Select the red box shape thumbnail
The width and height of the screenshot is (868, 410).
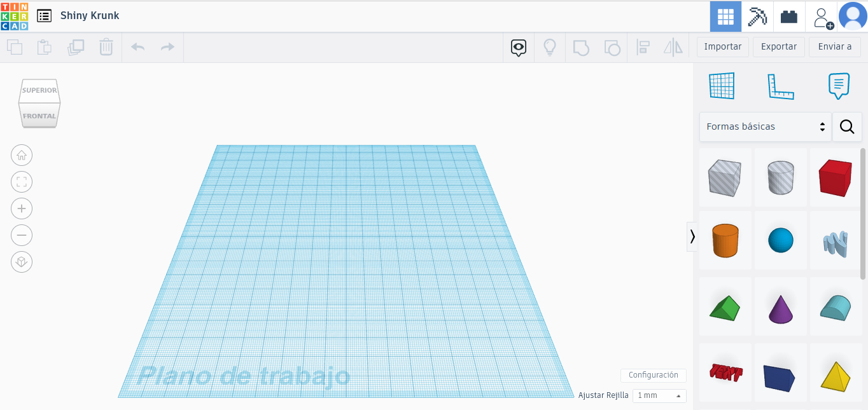coord(836,178)
